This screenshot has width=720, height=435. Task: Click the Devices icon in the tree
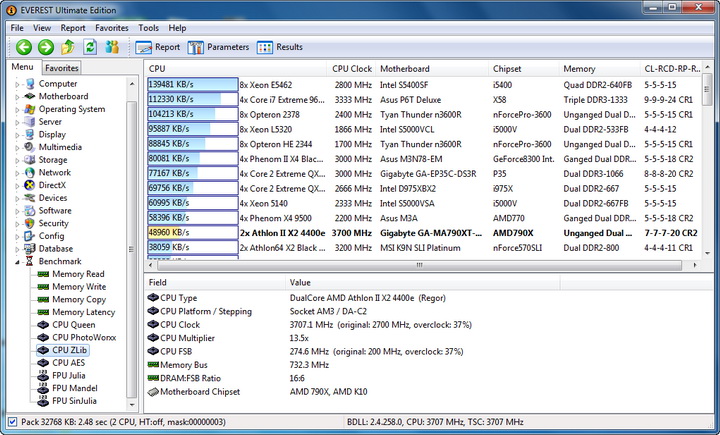30,198
